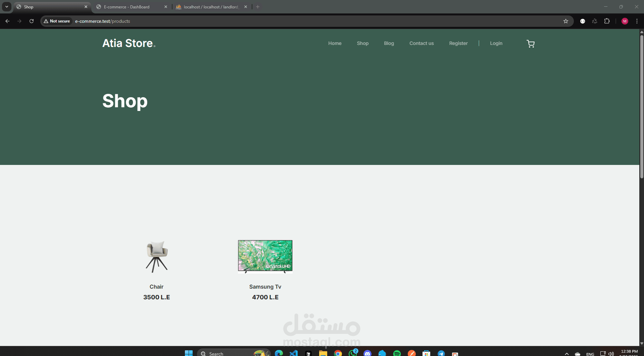
Task: Click the Samsung Tv product name
Action: [265, 287]
